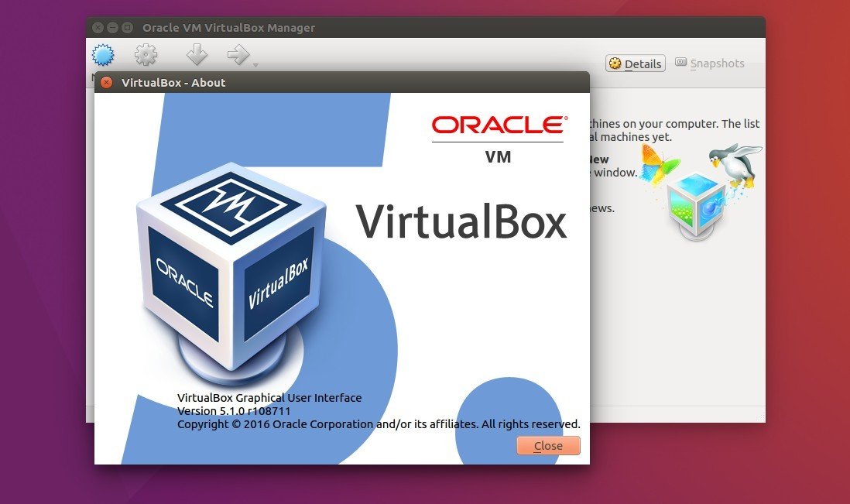Click the Manager window title bar text
The width and height of the screenshot is (850, 504).
[x=229, y=28]
